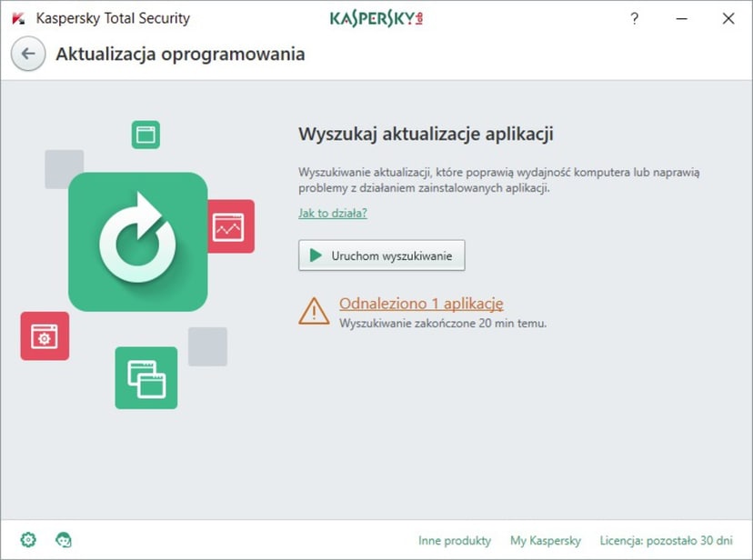Screen dimensions: 753x560
Task: Open settings via the gear icon
Action: tap(28, 540)
